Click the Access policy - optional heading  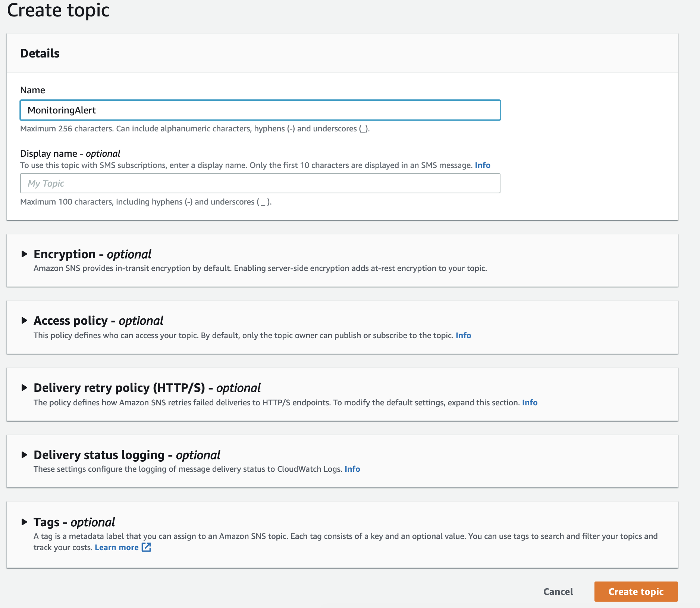tap(98, 321)
